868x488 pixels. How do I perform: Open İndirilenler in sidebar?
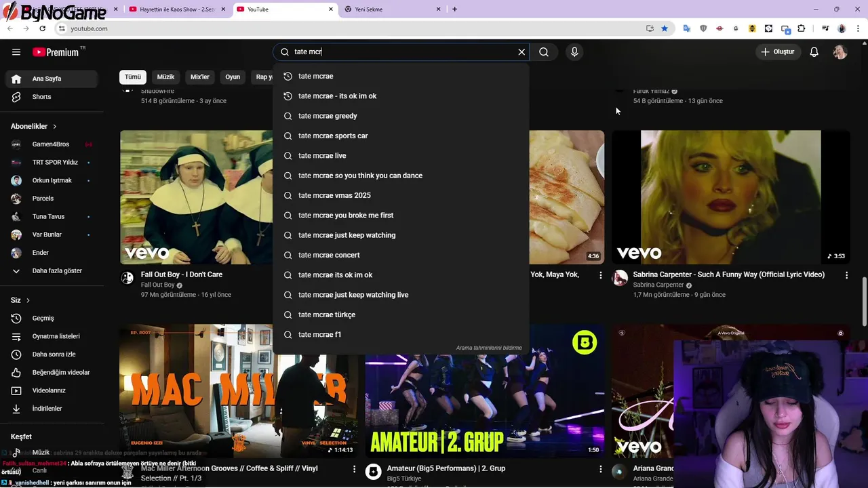[x=52, y=409]
